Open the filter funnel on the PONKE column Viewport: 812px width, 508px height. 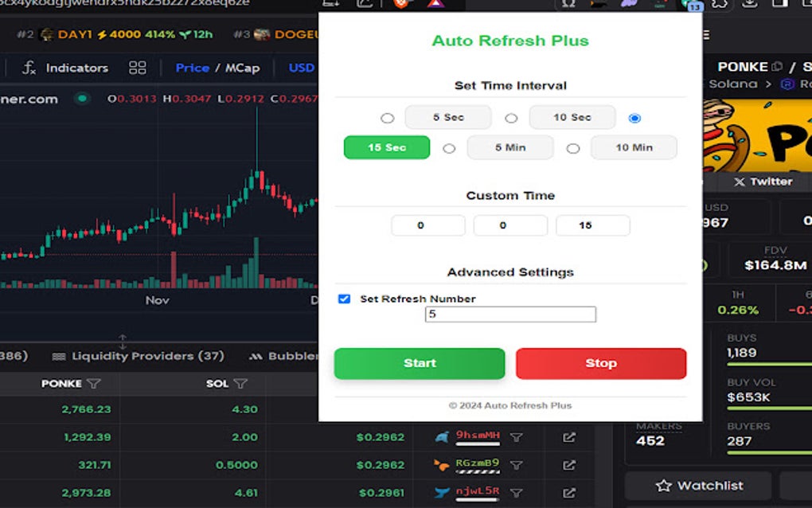[94, 384]
